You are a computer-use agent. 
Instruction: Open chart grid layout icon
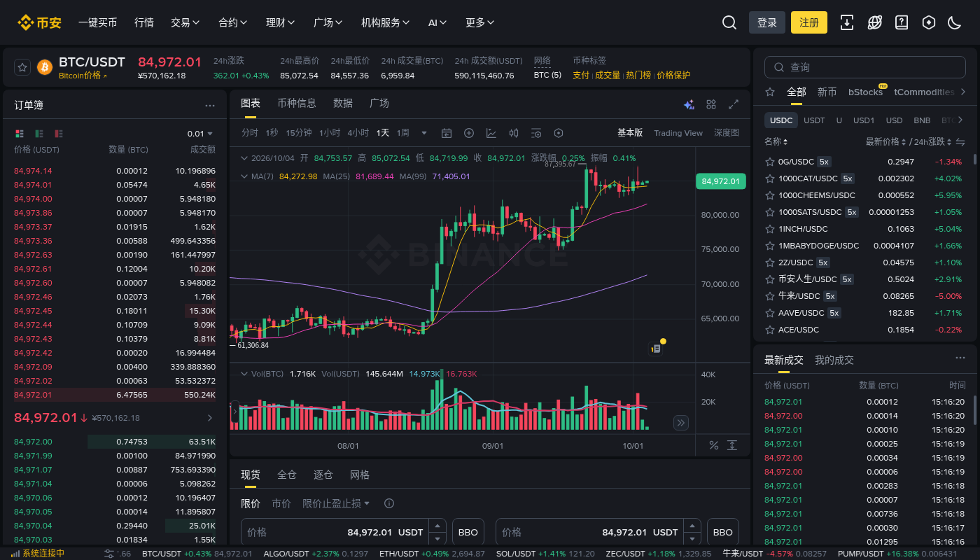tap(711, 104)
